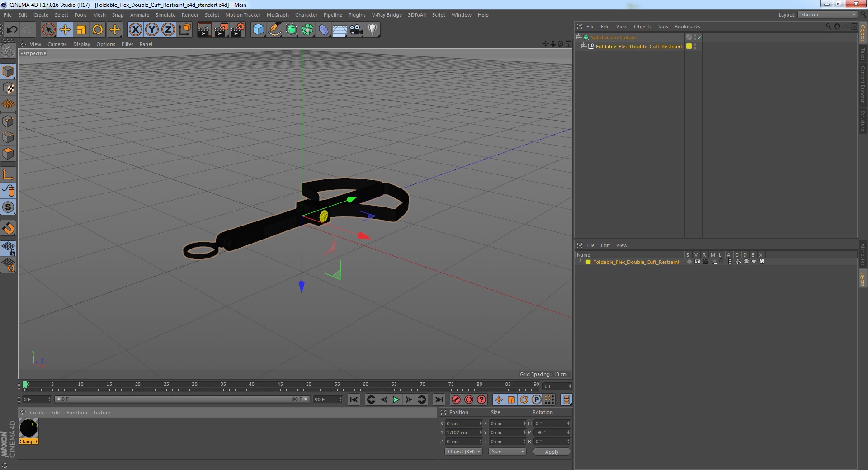Toggle layer Solo dot for Foldable layer
The width and height of the screenshot is (868, 470).
click(689, 262)
